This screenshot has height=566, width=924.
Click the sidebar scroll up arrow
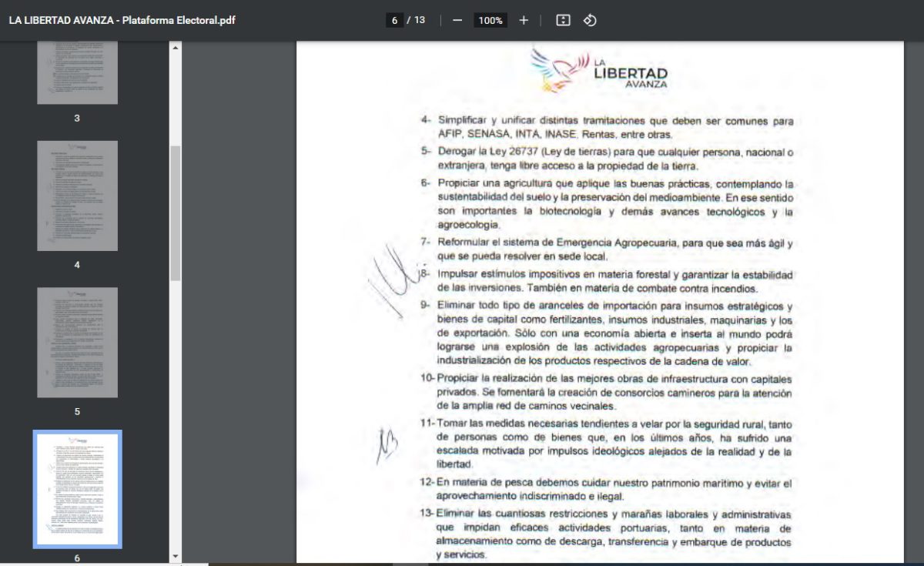point(175,48)
